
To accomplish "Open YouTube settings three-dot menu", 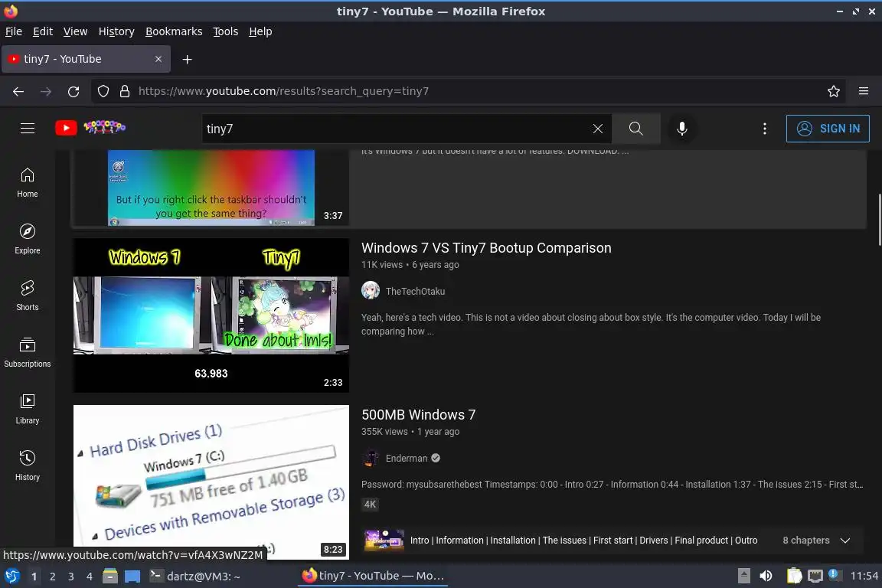I will pos(764,129).
